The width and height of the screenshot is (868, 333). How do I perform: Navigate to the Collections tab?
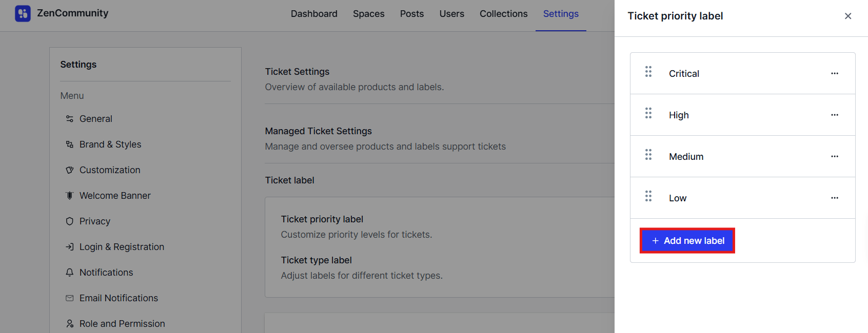point(504,14)
